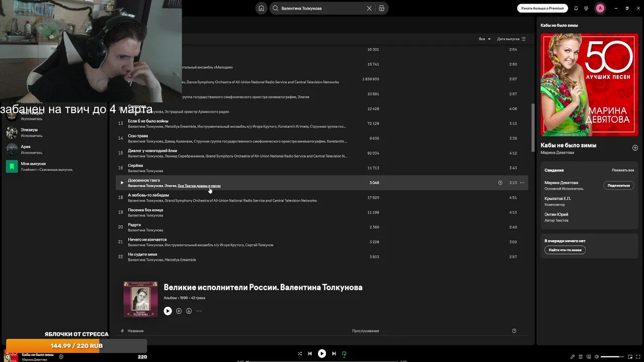The height and width of the screenshot is (362, 644).
Task: Toggle shuffle mode
Action: (x=299, y=353)
